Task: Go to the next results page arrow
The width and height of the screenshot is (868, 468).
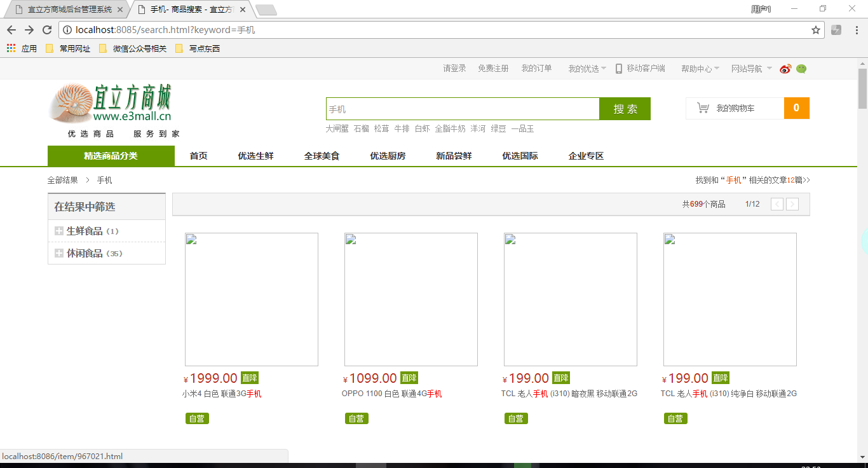Action: pos(792,204)
